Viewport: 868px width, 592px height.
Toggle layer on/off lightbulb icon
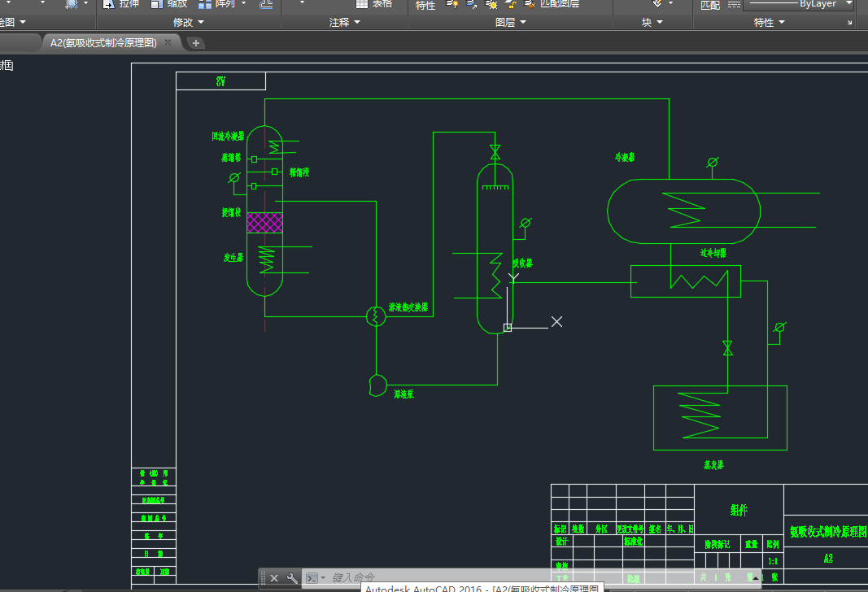coord(452,4)
